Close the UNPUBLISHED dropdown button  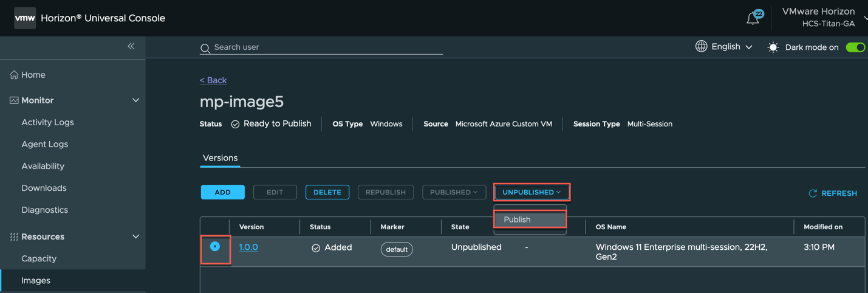tap(531, 192)
